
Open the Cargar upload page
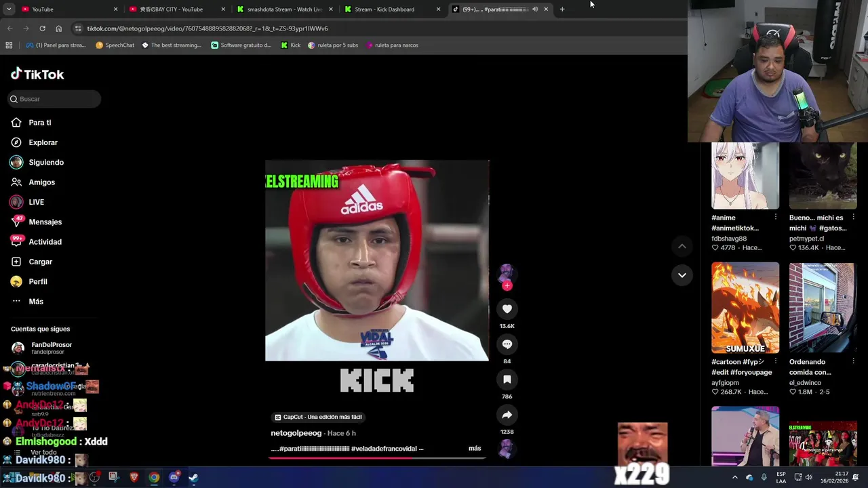[40, 262]
